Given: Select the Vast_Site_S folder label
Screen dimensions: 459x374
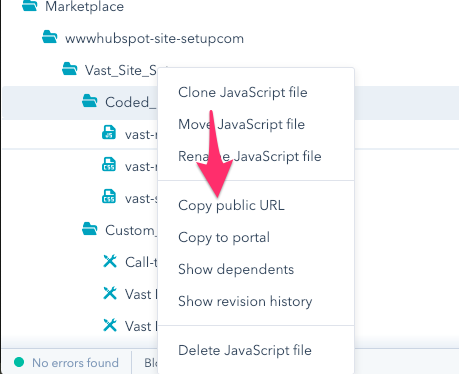Looking at the screenshot, I should [x=121, y=70].
